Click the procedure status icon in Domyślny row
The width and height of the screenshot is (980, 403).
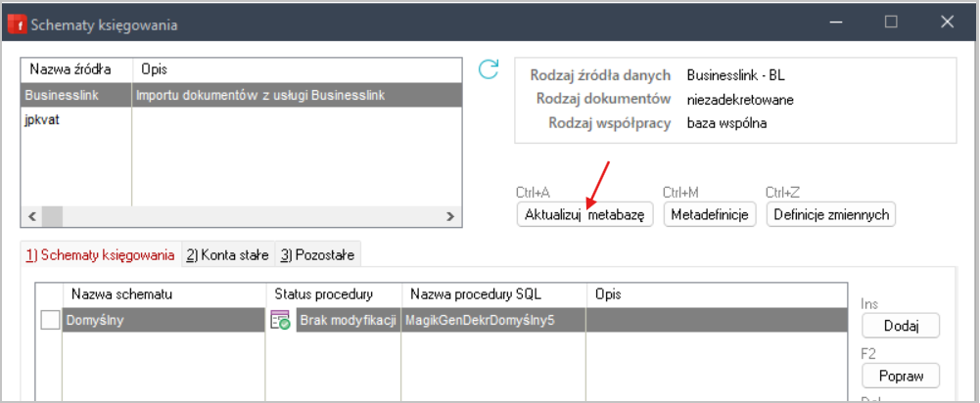coord(280,320)
